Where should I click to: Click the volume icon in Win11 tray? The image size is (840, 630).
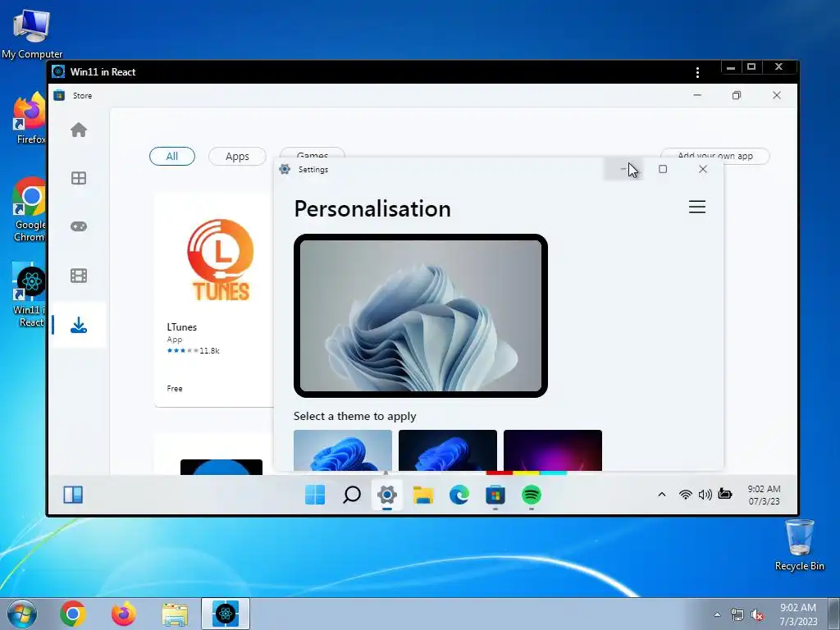(705, 495)
